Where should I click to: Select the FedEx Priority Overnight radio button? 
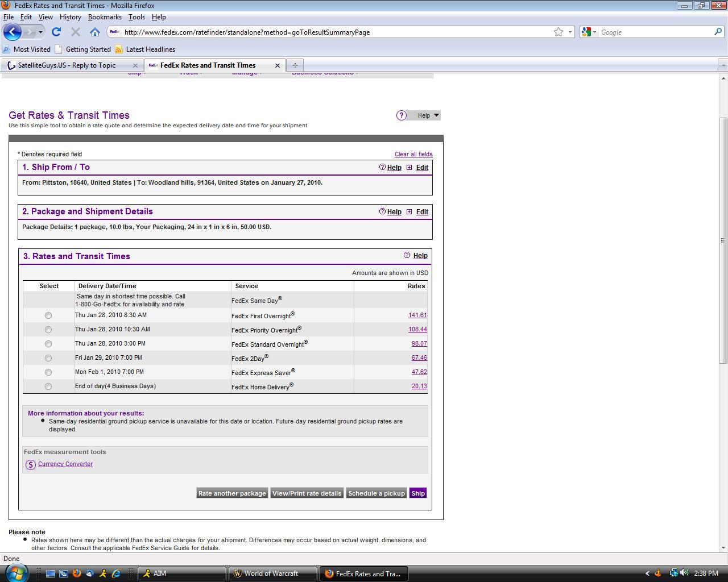48,330
